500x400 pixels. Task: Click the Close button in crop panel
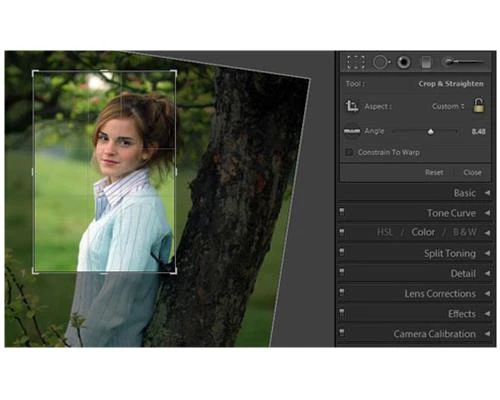[x=472, y=172]
